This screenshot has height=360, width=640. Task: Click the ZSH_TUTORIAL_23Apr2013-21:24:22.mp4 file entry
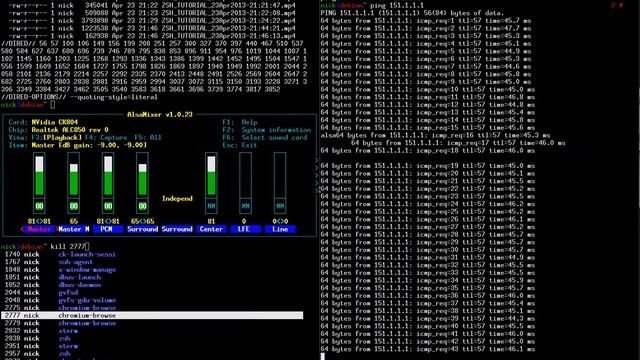pyautogui.click(x=228, y=21)
